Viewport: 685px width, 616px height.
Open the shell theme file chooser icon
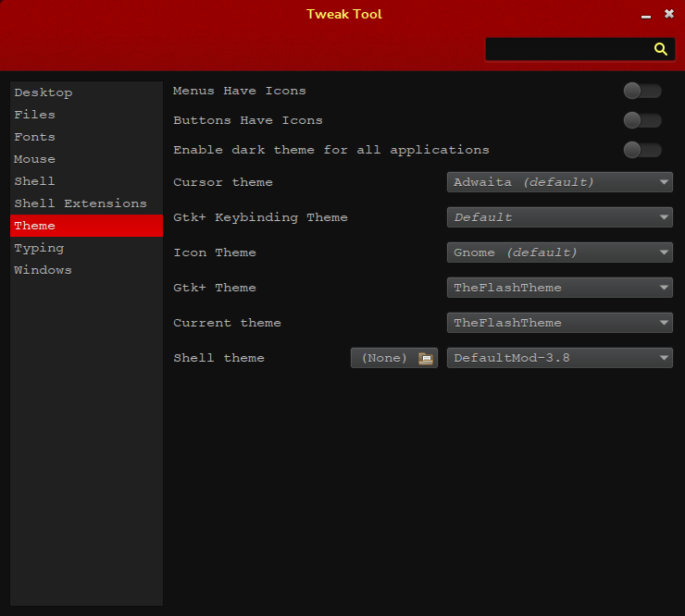coord(426,359)
